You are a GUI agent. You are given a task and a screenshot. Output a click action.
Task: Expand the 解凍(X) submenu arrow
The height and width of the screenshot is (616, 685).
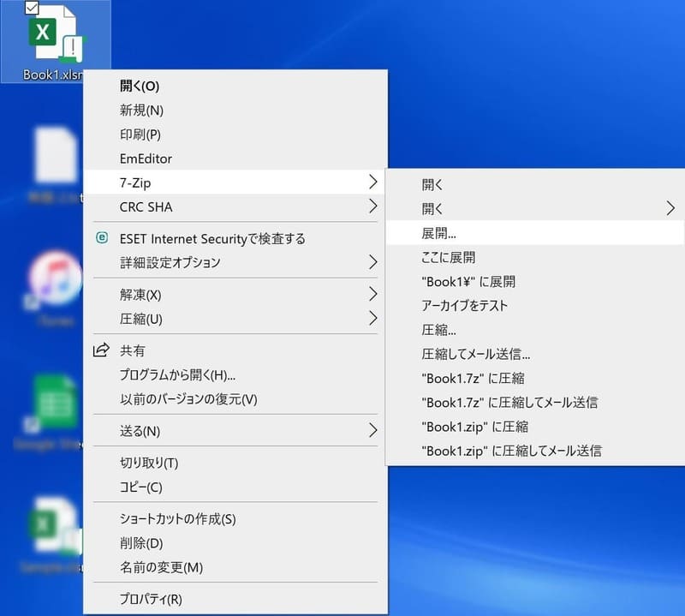[372, 294]
